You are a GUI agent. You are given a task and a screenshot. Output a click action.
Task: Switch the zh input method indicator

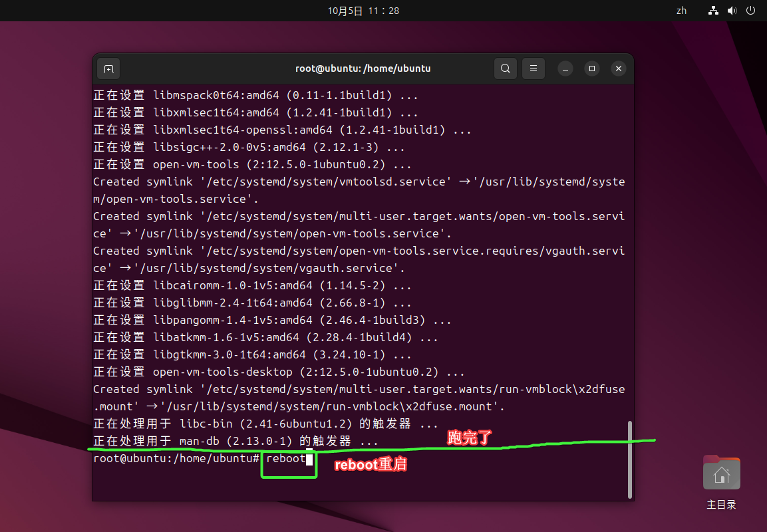681,11
